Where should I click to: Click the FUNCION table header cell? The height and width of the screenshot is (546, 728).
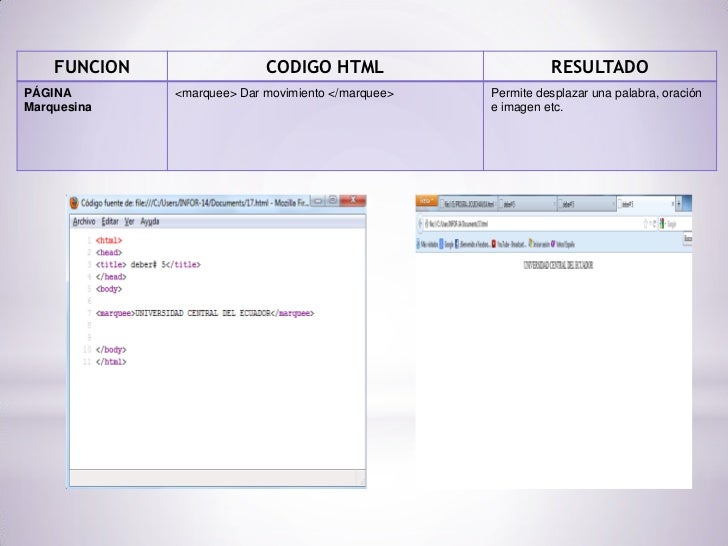pyautogui.click(x=92, y=66)
